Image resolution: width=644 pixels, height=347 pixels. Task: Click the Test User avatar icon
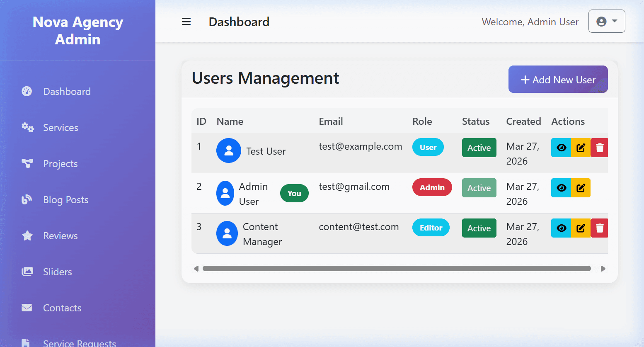pos(229,150)
